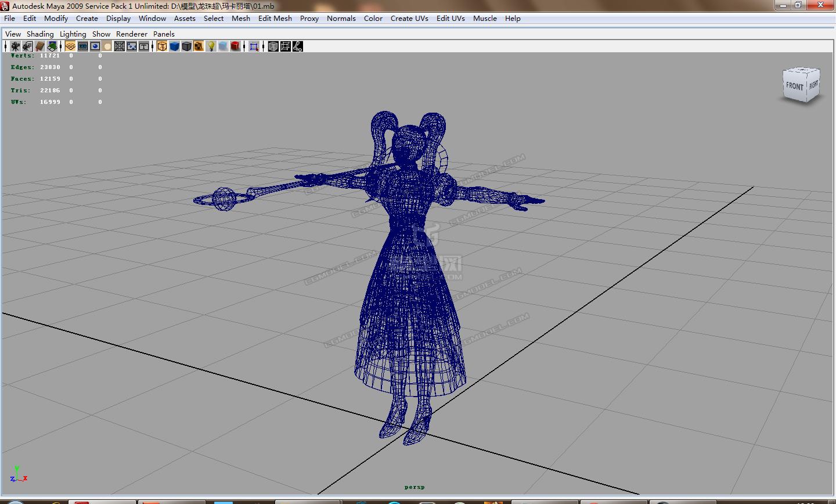Open the Color menu
Screen dimensions: 836x504
coord(373,19)
